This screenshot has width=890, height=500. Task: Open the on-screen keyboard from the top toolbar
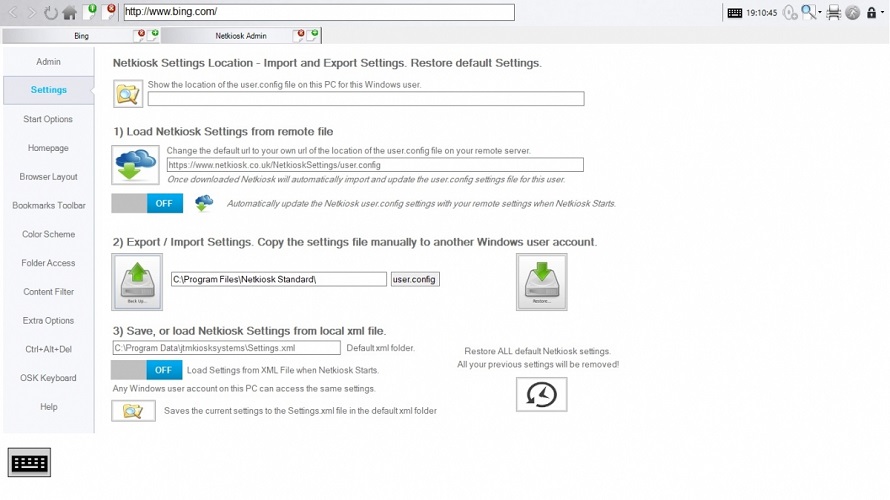pyautogui.click(x=734, y=12)
